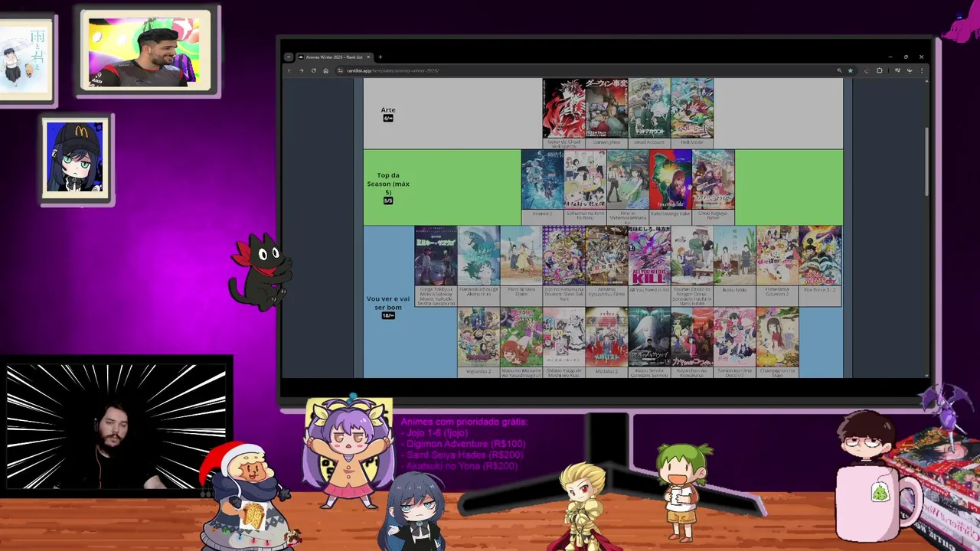980x551 pixels.
Task: Open a new browser tab
Action: 380,57
